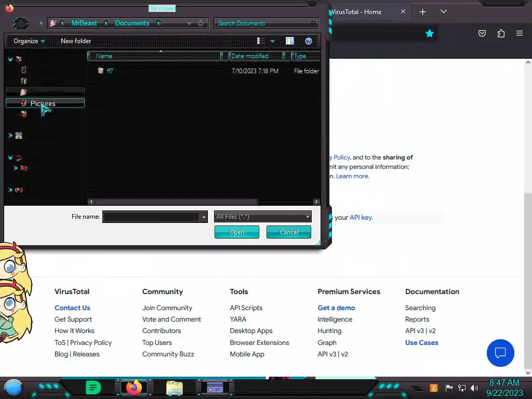Open the address bar history dropdown

189,23
